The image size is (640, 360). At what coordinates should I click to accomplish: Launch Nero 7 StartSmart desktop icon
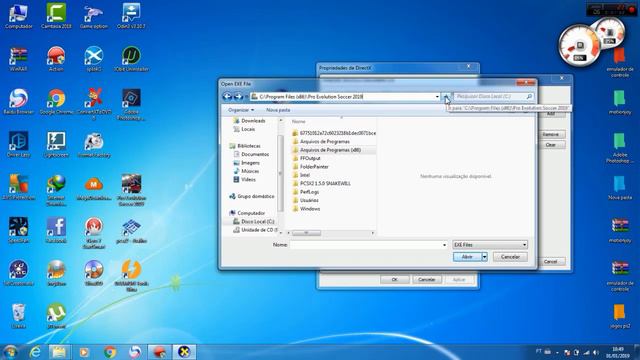pos(94,232)
